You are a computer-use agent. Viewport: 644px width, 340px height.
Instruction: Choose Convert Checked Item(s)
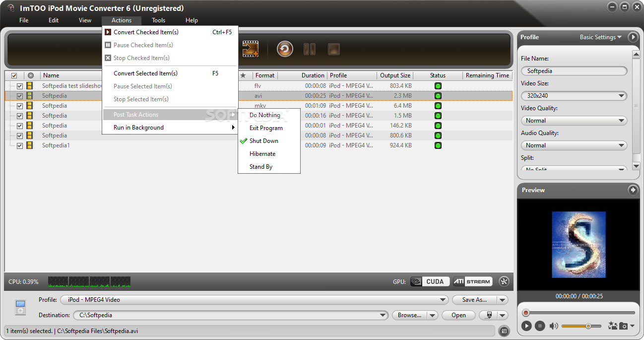pos(170,32)
